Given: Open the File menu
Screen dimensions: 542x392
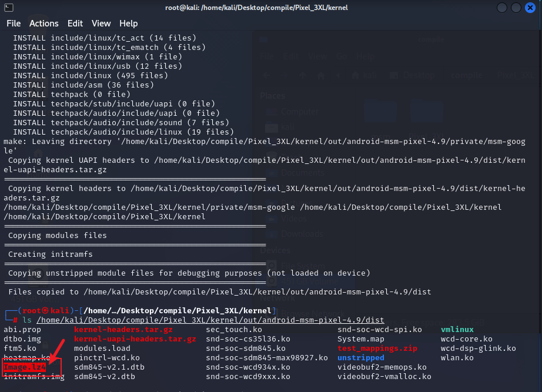Looking at the screenshot, I should (14, 24).
